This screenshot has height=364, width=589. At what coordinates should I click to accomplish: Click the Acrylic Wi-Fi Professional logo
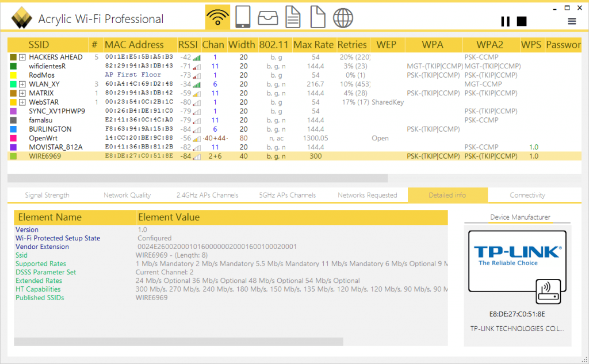pyautogui.click(x=22, y=18)
